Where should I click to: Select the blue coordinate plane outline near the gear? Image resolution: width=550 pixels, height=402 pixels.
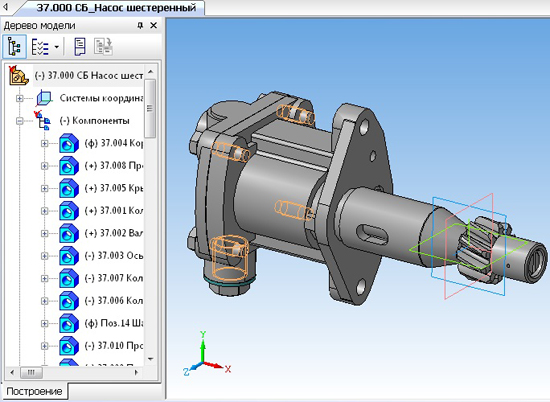point(468,246)
